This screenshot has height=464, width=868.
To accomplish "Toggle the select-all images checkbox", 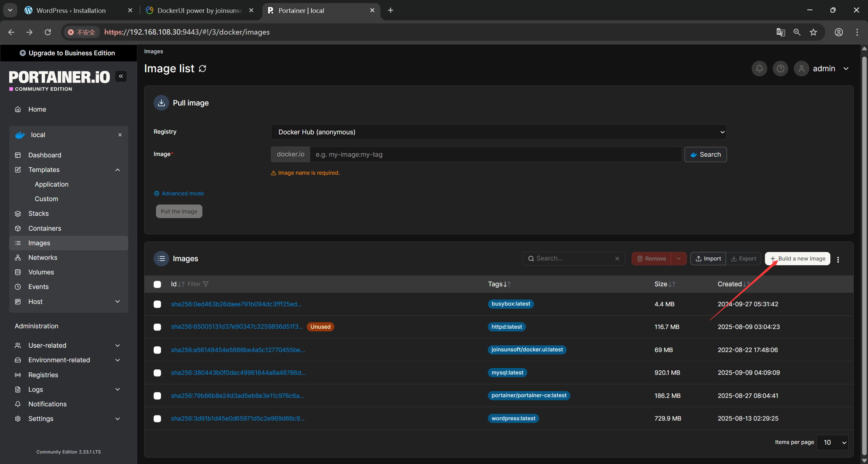I will [x=157, y=284].
